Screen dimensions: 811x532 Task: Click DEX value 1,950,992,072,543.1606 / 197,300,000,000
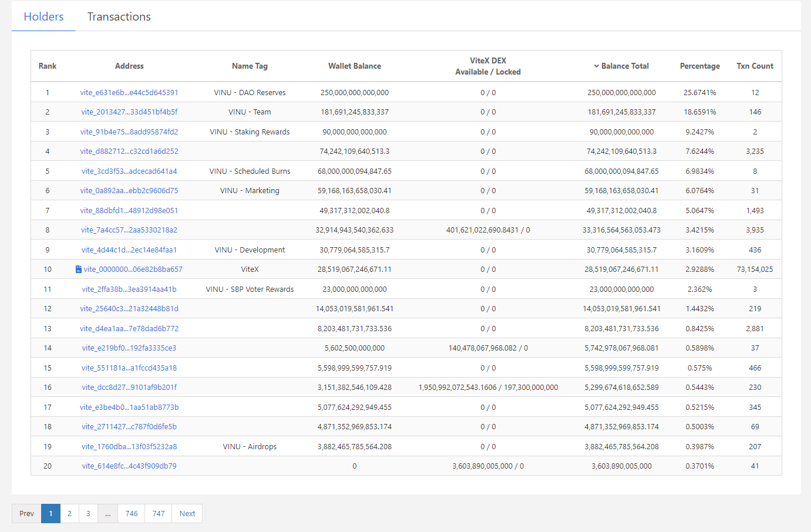coord(488,388)
